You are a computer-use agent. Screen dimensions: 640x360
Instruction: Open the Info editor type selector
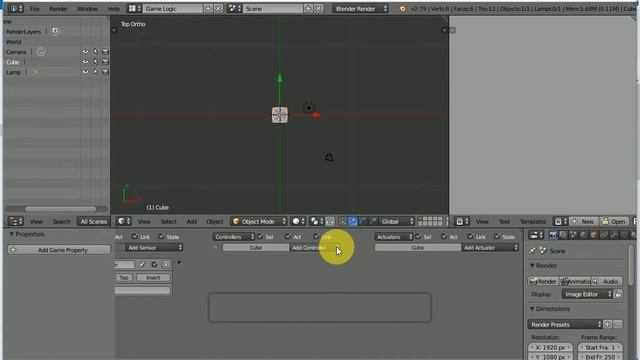pyautogui.click(x=16, y=9)
